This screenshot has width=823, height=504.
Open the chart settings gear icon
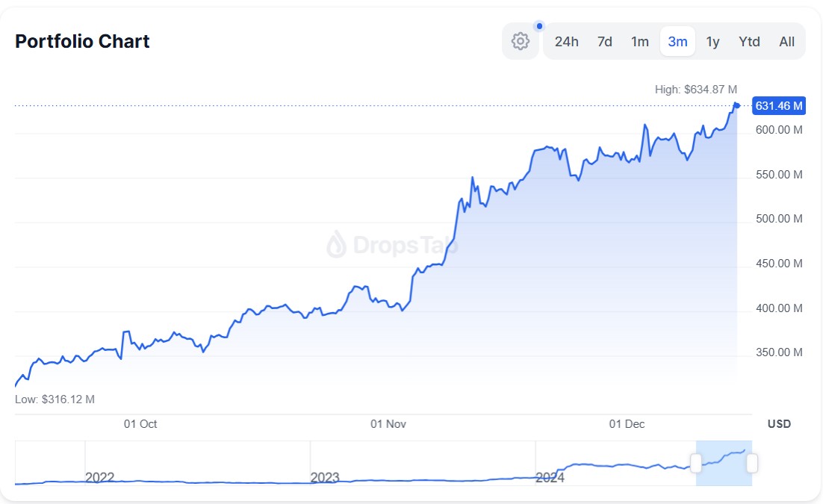(521, 41)
